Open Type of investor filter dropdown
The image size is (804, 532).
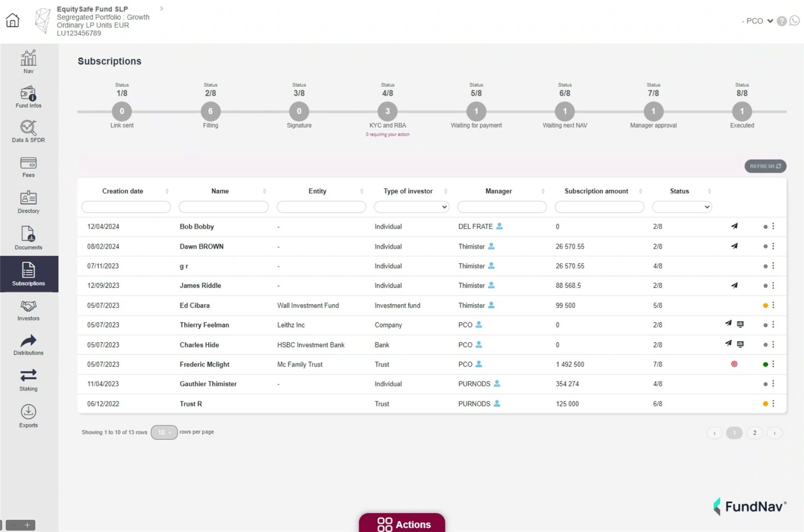point(411,207)
